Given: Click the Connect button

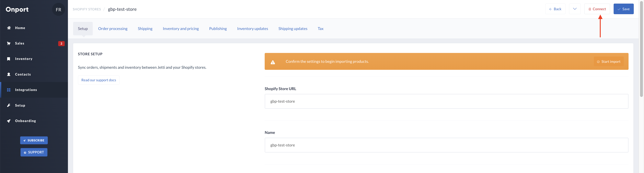Looking at the screenshot, I should click(x=597, y=9).
